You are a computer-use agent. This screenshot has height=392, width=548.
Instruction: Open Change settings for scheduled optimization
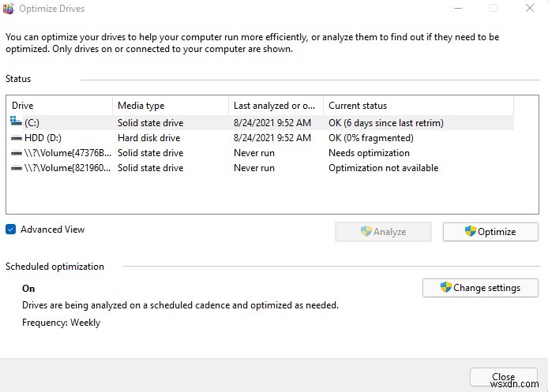pos(480,288)
